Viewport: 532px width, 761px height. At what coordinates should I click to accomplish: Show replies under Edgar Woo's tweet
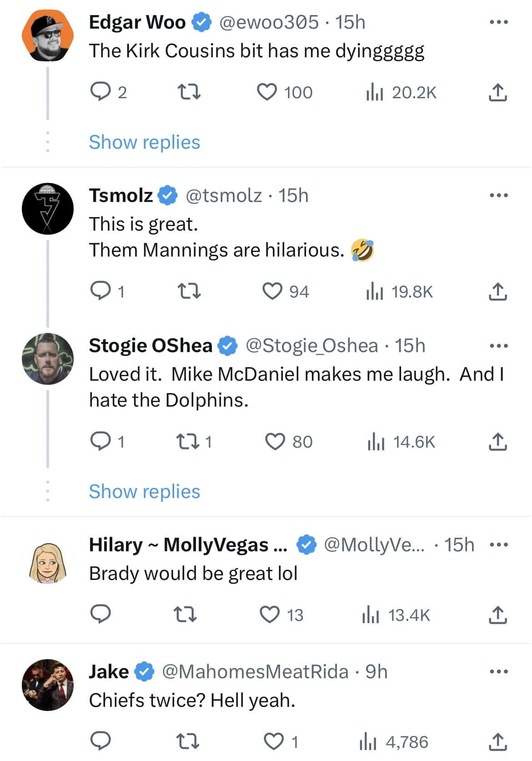[x=144, y=142]
